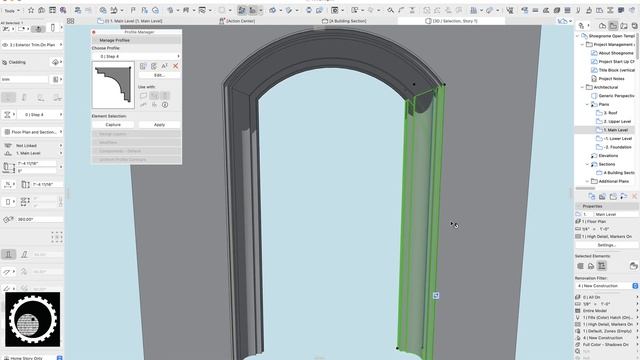Switch to the Action Center tab
The image size is (640, 360).
click(237, 21)
